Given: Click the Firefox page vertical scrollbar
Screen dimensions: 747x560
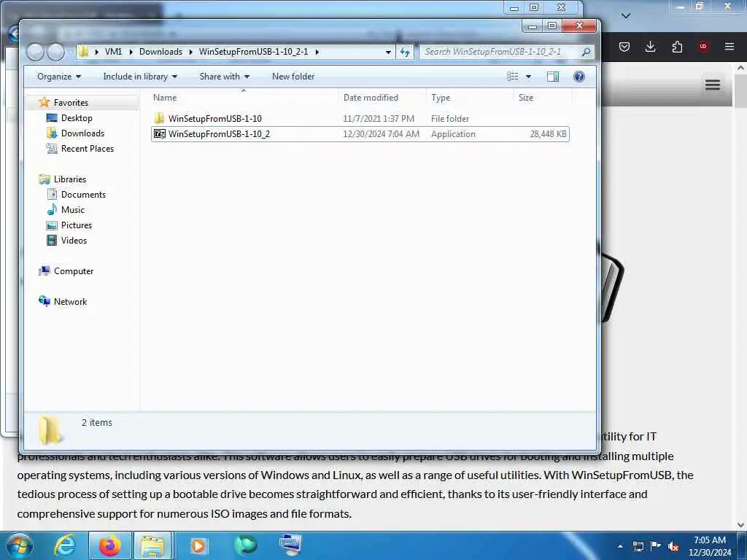Looking at the screenshot, I should [740, 295].
